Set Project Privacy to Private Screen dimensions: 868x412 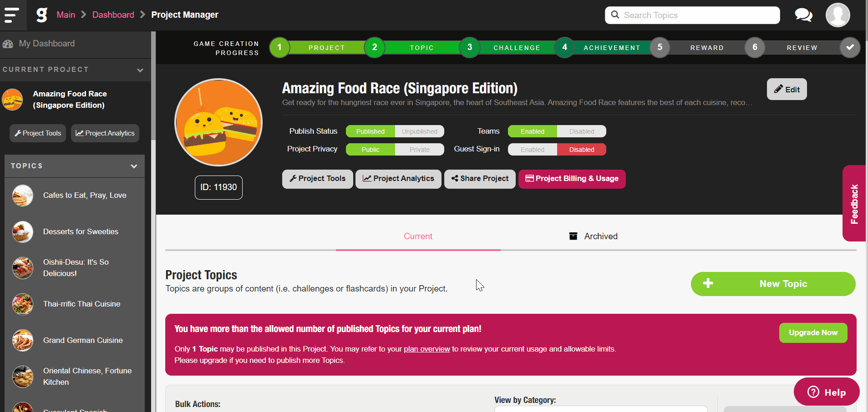420,150
